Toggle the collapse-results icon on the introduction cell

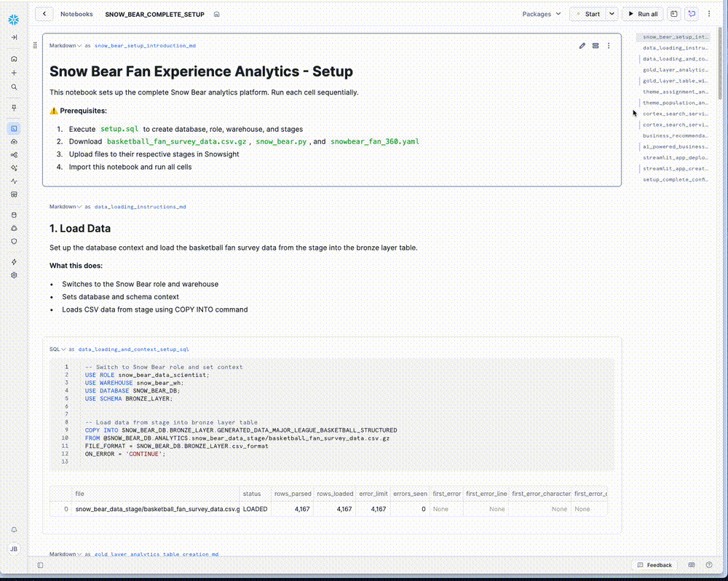tap(596, 46)
